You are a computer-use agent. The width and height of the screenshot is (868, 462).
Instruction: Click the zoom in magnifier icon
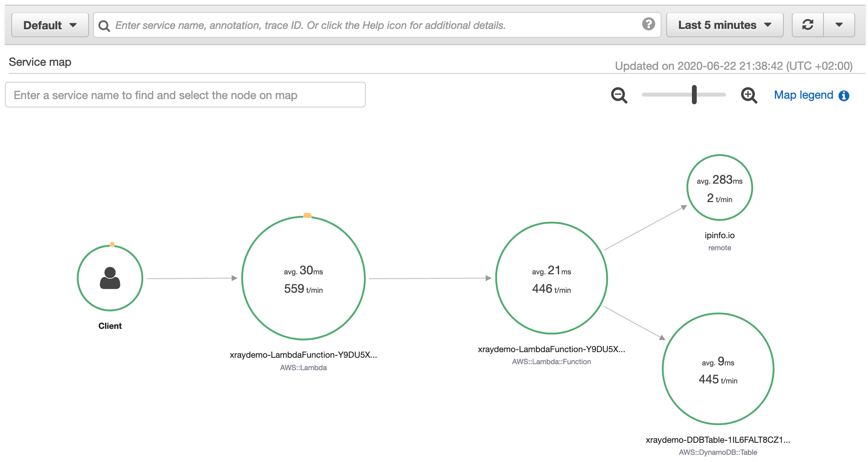coord(748,95)
